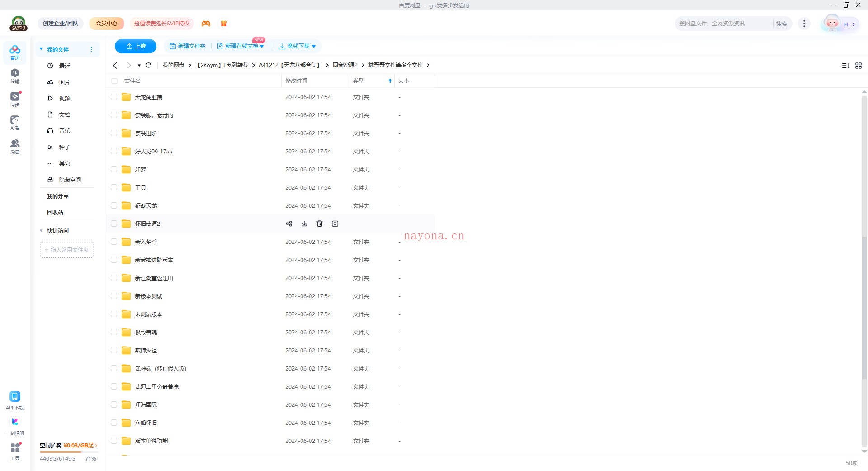
Task: Click the 拖入常用文件夹 drop box
Action: point(67,250)
